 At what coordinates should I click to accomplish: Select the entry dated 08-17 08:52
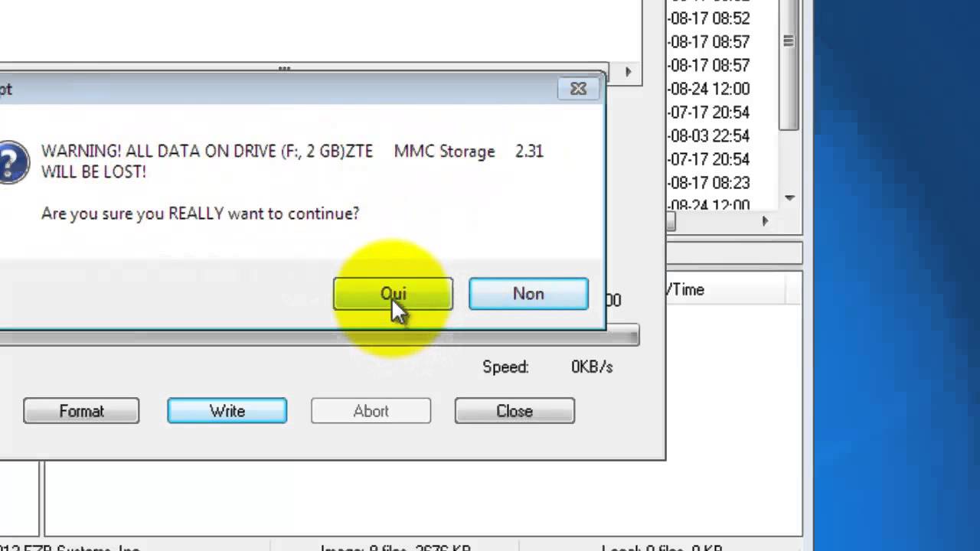[x=710, y=18]
